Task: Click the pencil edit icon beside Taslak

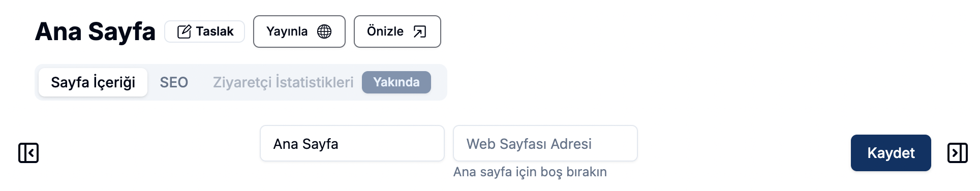Action: click(184, 31)
